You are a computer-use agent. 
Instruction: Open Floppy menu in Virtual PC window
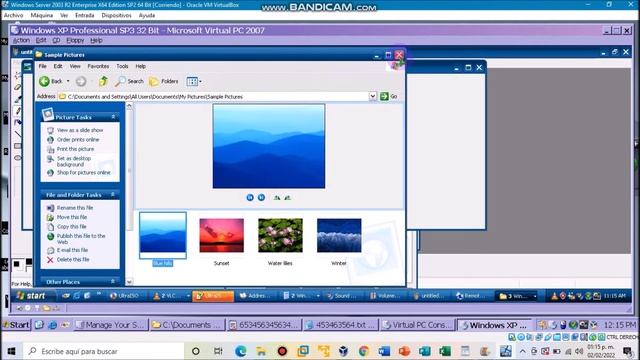click(x=75, y=40)
